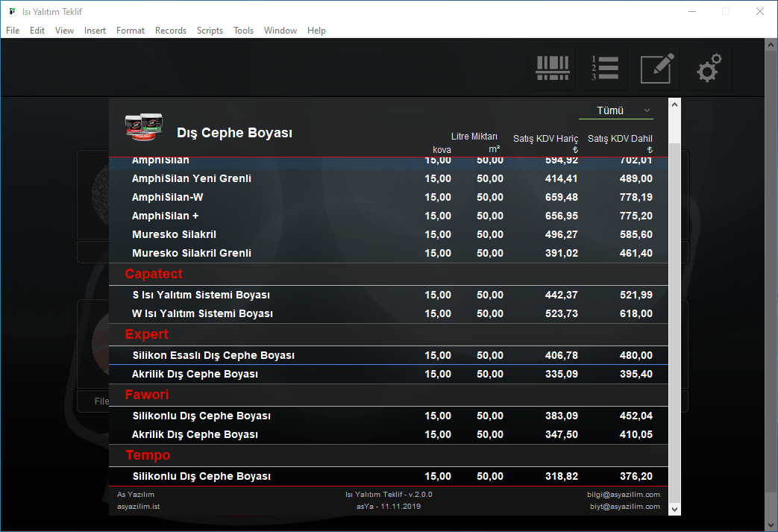The height and width of the screenshot is (532, 778).
Task: Open the Scripts menu
Action: tap(210, 31)
